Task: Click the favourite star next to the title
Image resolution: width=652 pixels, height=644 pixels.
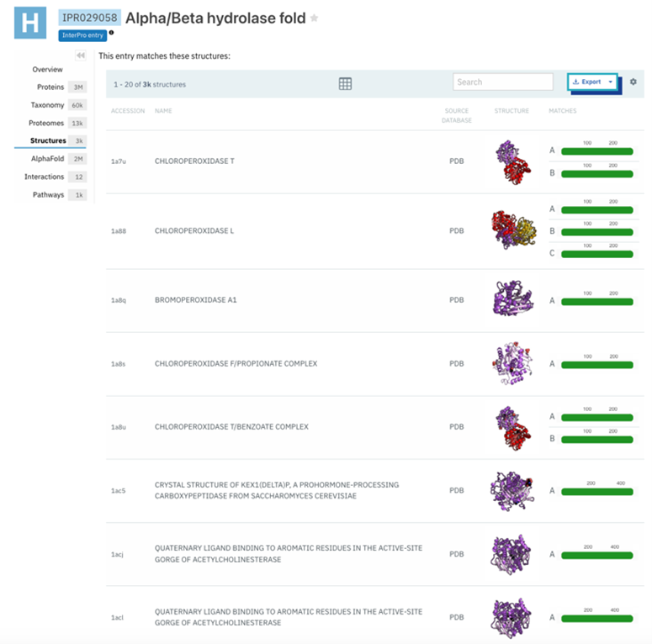Action: pyautogui.click(x=315, y=18)
